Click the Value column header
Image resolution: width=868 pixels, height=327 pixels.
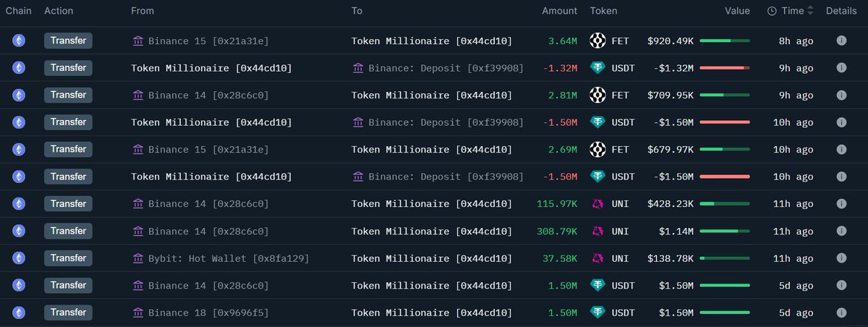tap(737, 11)
